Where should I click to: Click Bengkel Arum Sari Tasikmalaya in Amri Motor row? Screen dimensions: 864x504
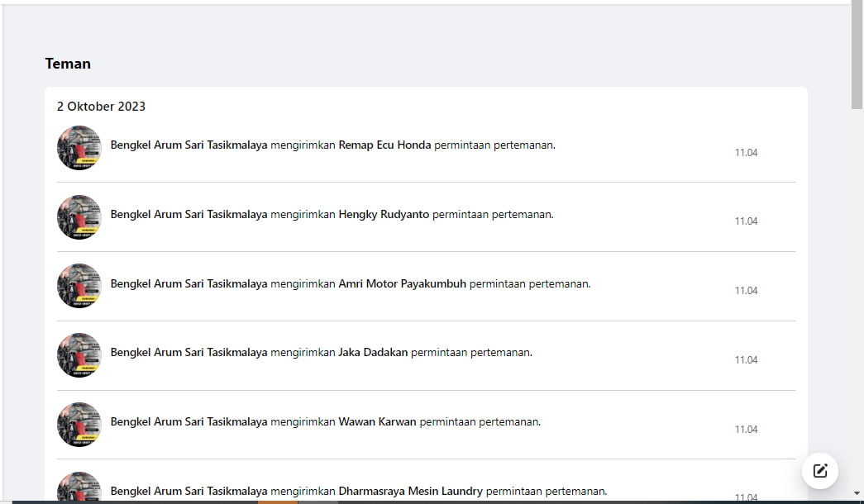(x=189, y=283)
